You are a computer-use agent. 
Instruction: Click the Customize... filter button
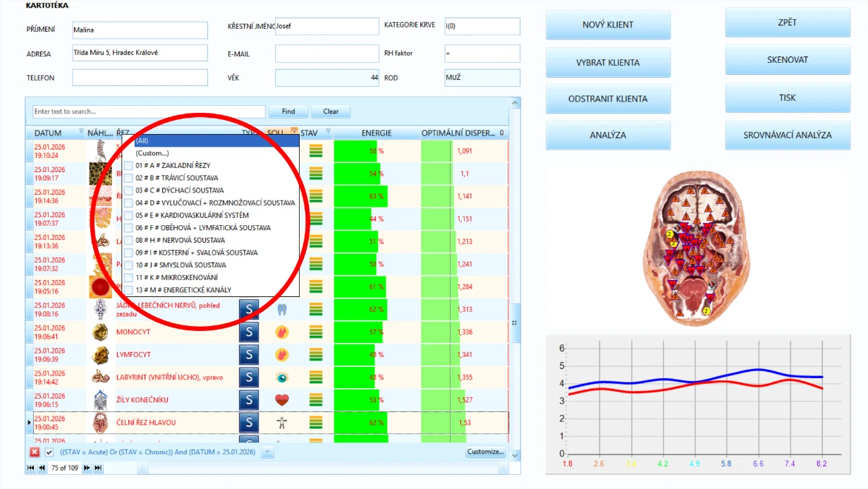(x=486, y=452)
